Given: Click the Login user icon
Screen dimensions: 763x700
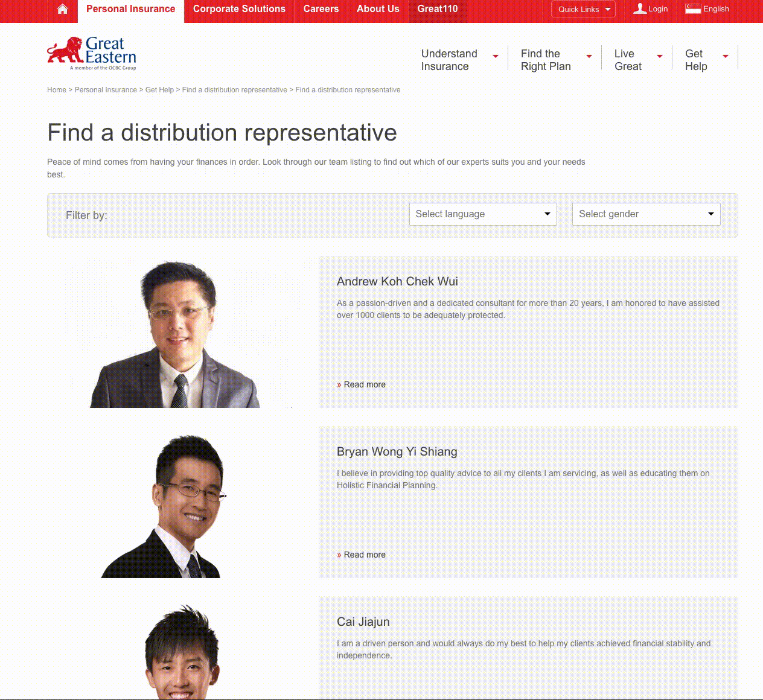Looking at the screenshot, I should click(x=640, y=8).
